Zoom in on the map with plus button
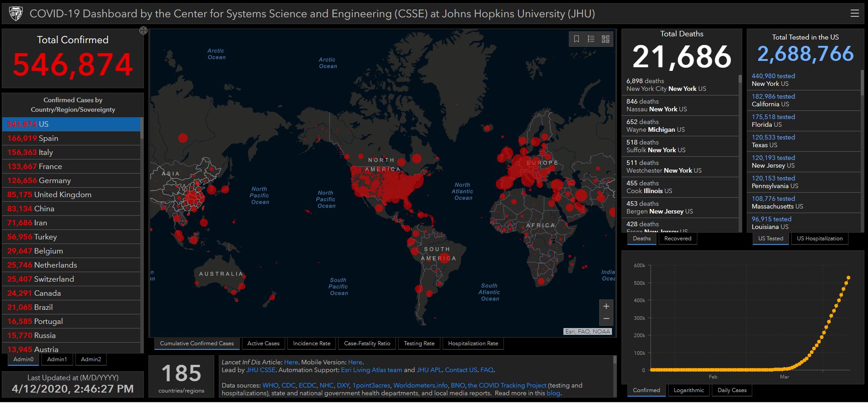Viewport: 868px width, 403px height. 606,306
